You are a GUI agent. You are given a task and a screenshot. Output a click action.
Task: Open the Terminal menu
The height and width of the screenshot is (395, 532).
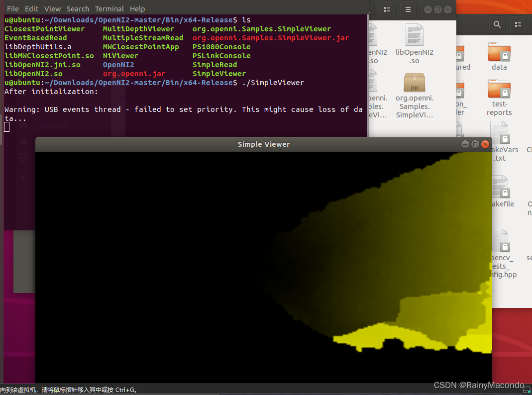[109, 8]
